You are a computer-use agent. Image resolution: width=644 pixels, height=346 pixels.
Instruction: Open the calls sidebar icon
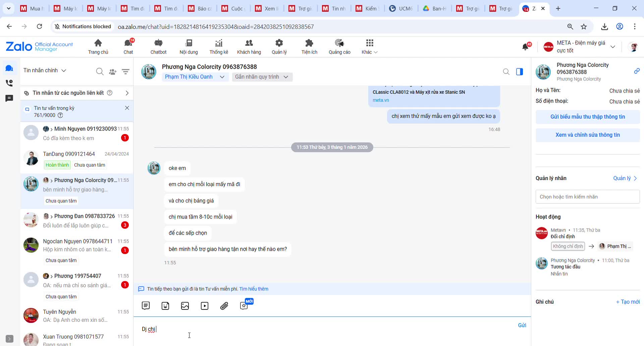[9, 83]
